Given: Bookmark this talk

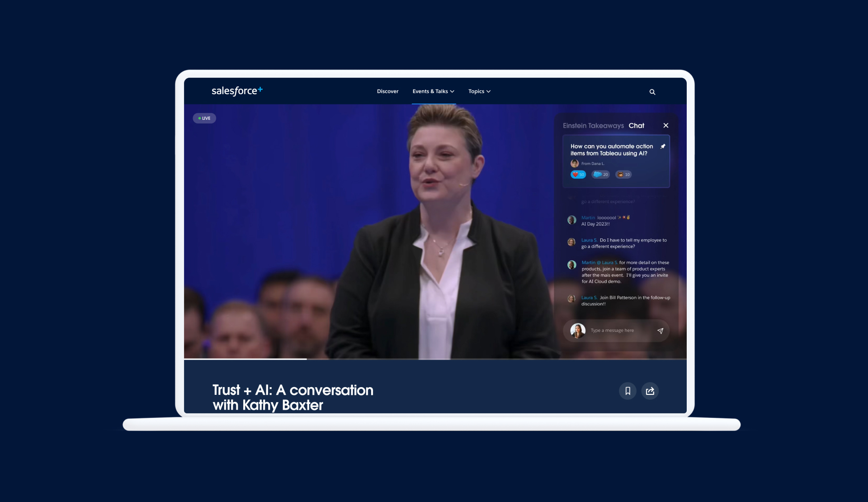Looking at the screenshot, I should click(x=627, y=391).
